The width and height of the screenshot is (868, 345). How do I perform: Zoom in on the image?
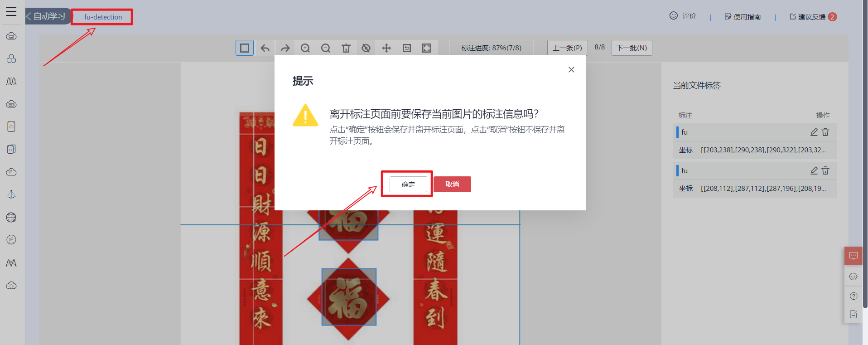click(305, 48)
